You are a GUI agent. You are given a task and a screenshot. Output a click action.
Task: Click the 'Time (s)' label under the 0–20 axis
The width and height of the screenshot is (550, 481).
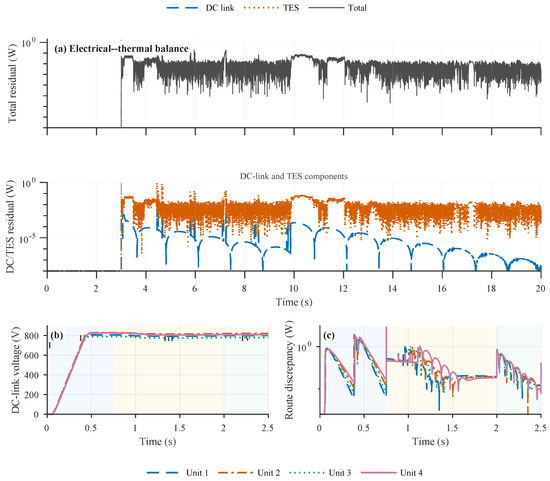point(294,302)
